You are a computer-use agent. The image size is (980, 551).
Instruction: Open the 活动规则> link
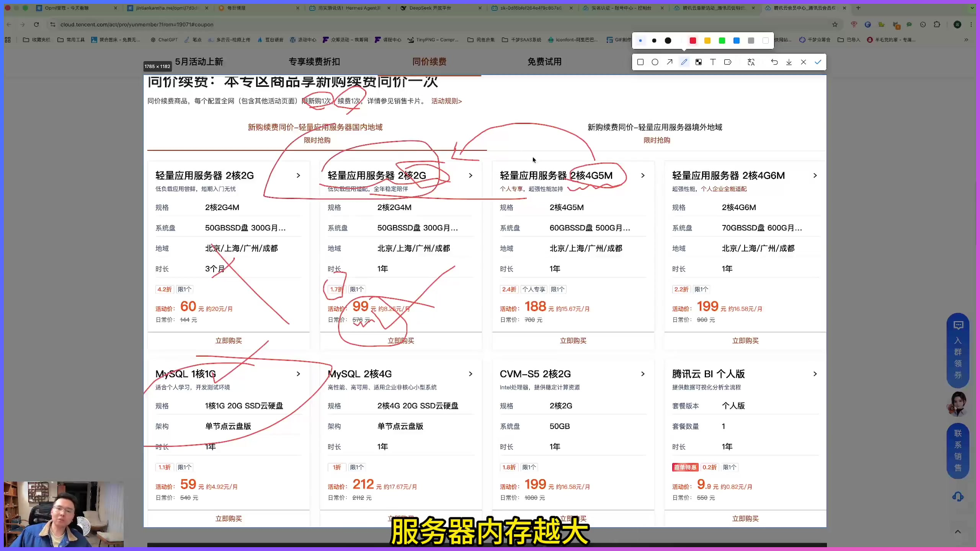pyautogui.click(x=447, y=101)
